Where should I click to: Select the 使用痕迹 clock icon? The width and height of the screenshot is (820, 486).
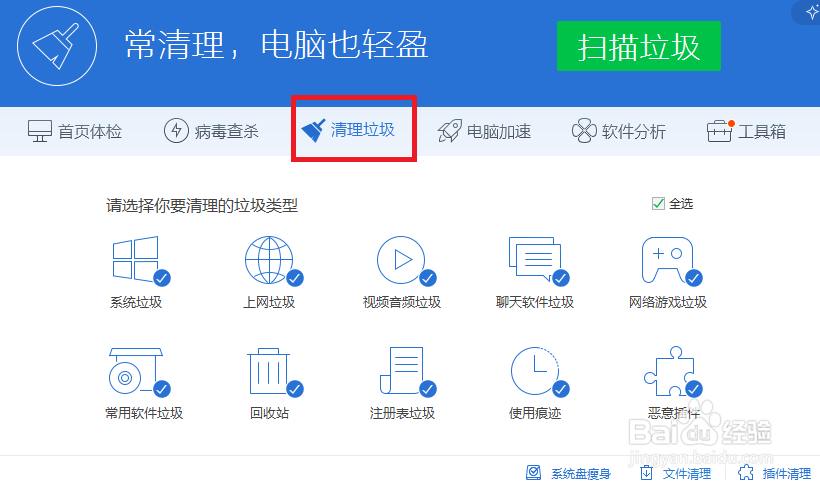[535, 370]
